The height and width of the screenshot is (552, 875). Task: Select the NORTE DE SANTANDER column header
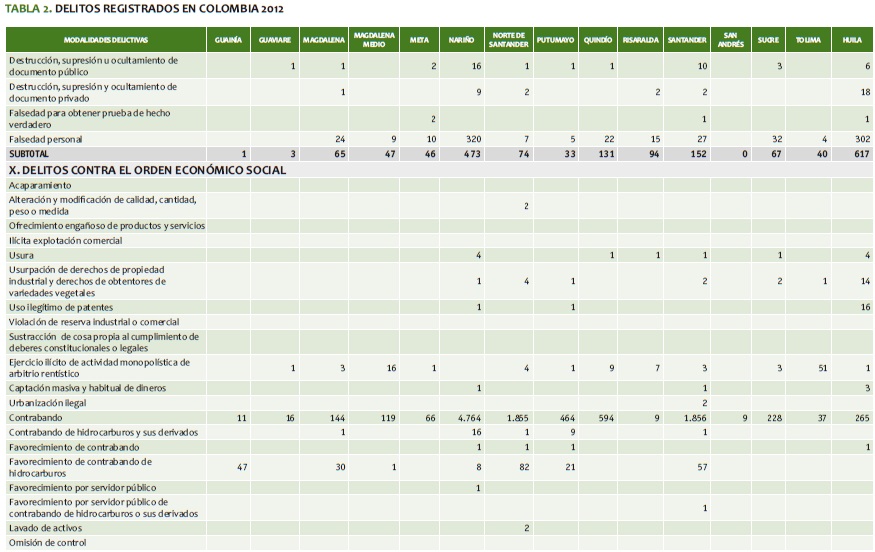coord(510,40)
